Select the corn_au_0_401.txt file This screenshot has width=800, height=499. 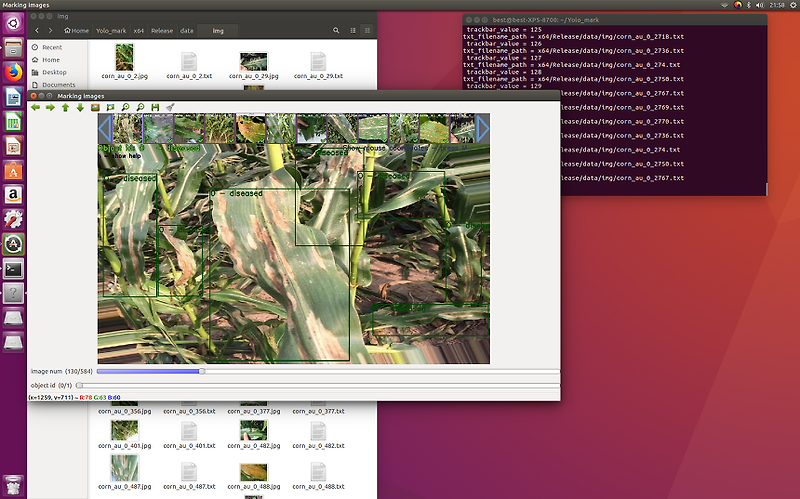(189, 435)
